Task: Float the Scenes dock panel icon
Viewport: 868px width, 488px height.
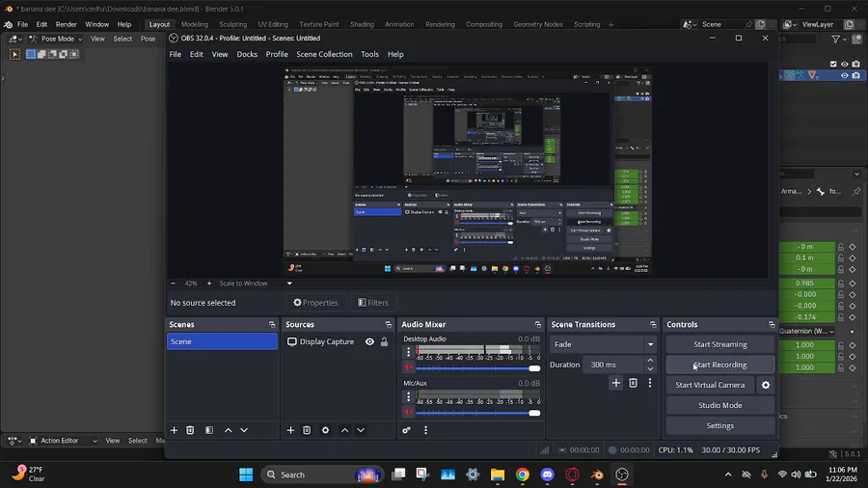Action: [x=272, y=325]
